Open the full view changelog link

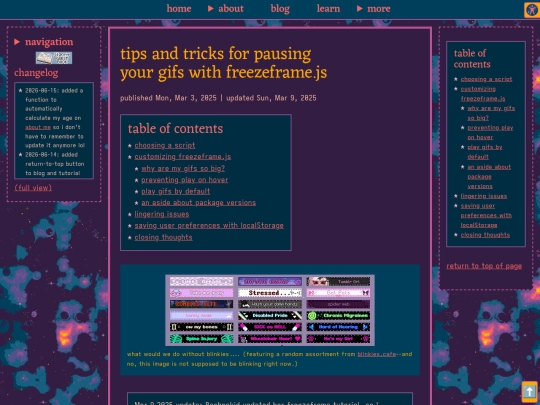(33, 188)
